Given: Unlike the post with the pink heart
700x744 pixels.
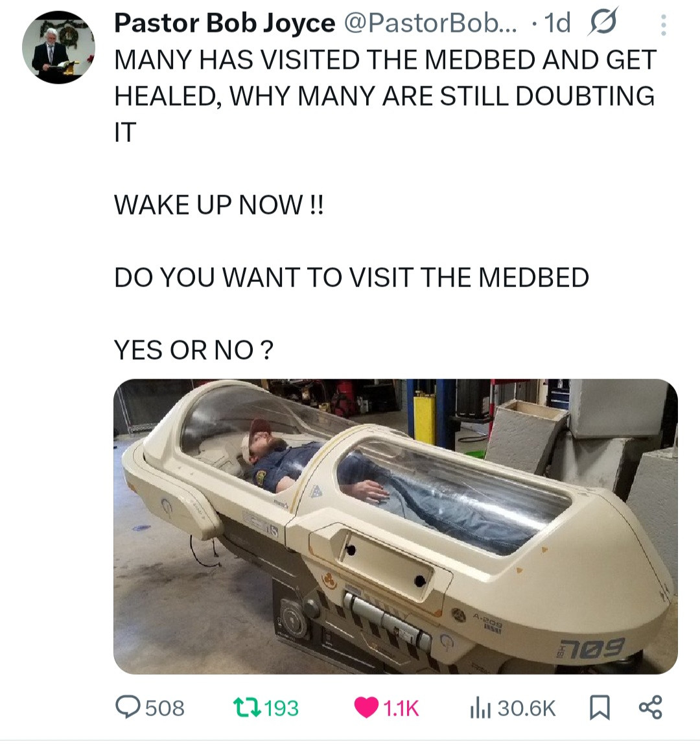Looking at the screenshot, I should point(366,708).
